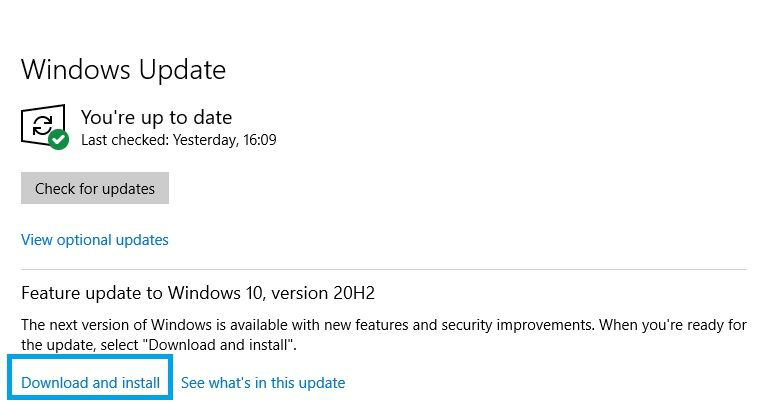760x402 pixels.
Task: Click the Check for updates button
Action: pos(95,188)
